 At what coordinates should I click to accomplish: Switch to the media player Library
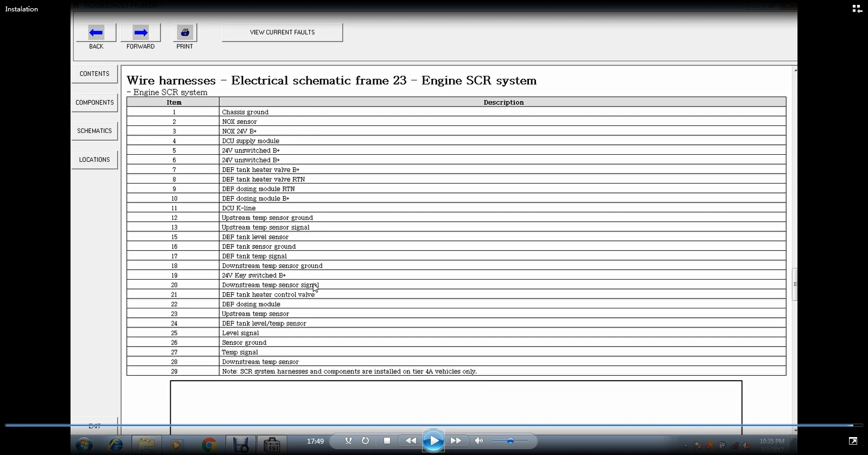pyautogui.click(x=857, y=9)
